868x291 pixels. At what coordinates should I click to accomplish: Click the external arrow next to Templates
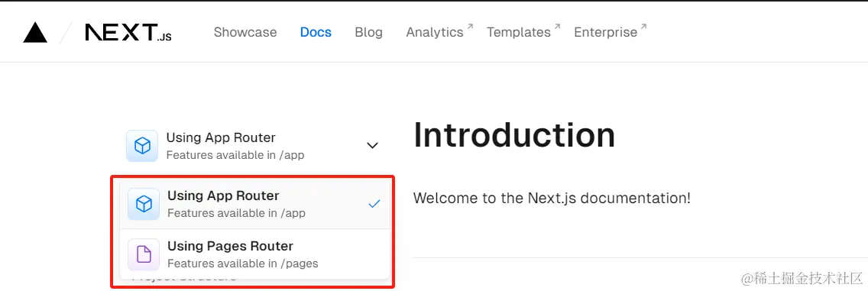(558, 26)
